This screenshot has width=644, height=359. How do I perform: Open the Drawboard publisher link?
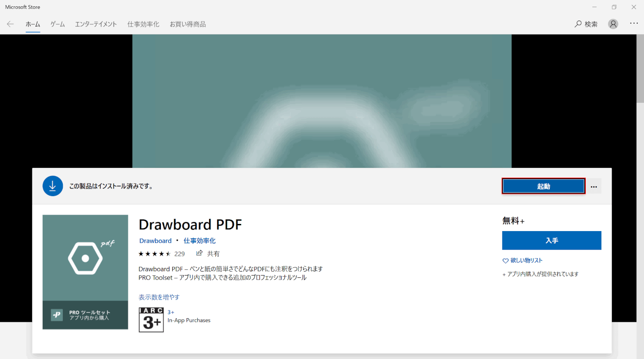pos(155,241)
